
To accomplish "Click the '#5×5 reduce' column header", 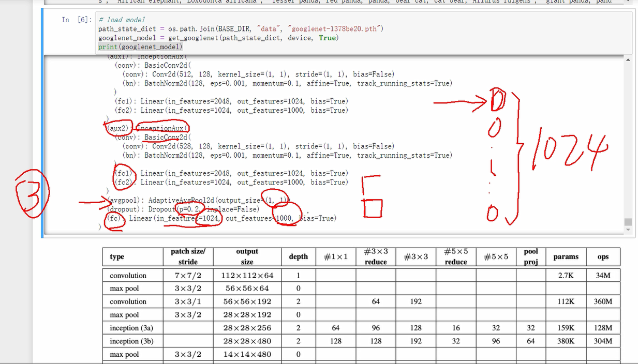I will point(456,256).
